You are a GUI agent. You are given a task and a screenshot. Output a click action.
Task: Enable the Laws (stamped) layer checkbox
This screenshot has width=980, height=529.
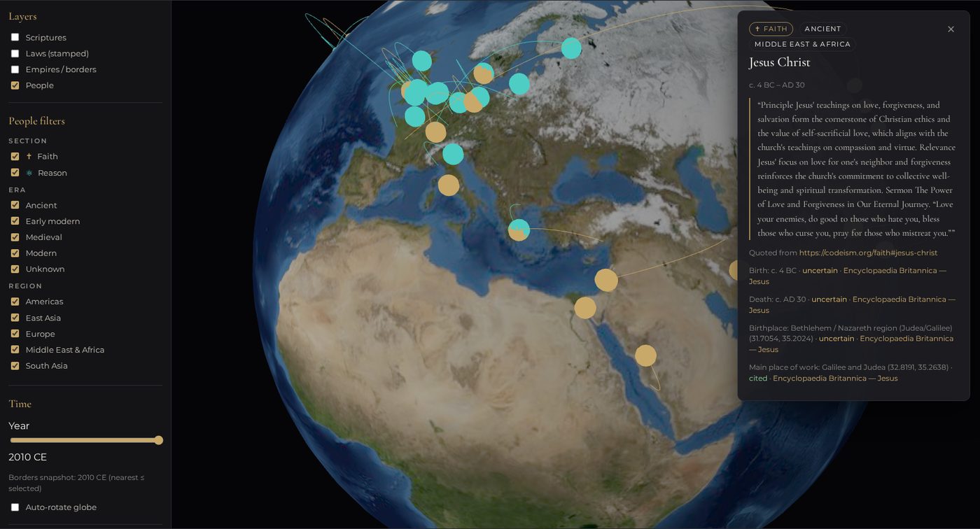pyautogui.click(x=15, y=53)
